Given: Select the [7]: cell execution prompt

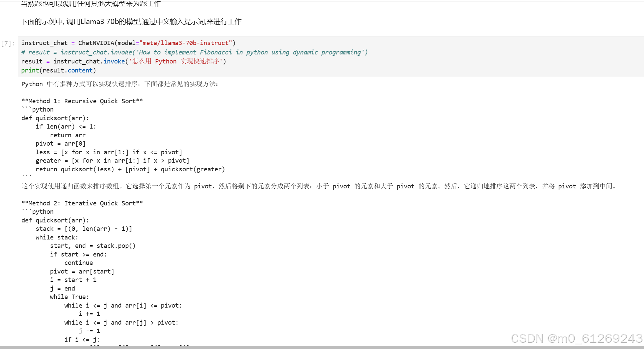Looking at the screenshot, I should (8, 43).
